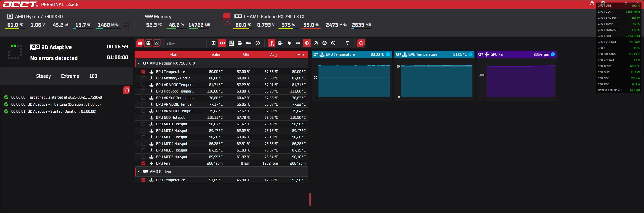Switch to the graph view layout

click(157, 43)
